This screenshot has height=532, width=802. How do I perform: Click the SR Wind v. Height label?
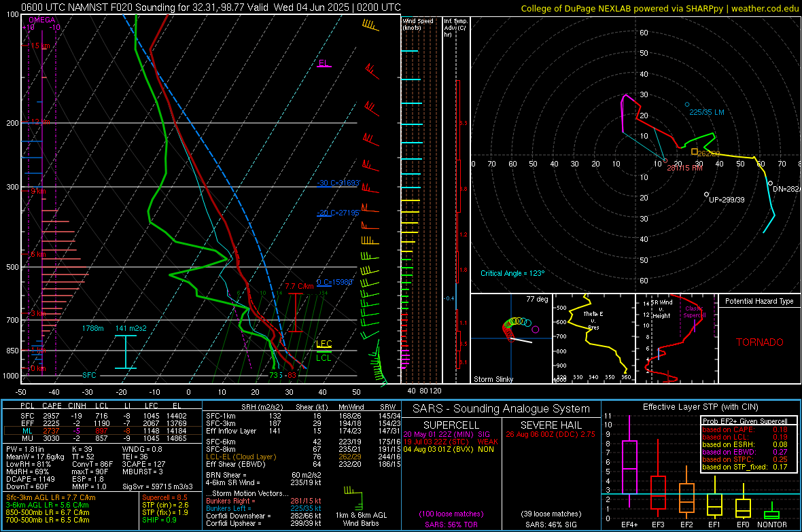coord(662,309)
